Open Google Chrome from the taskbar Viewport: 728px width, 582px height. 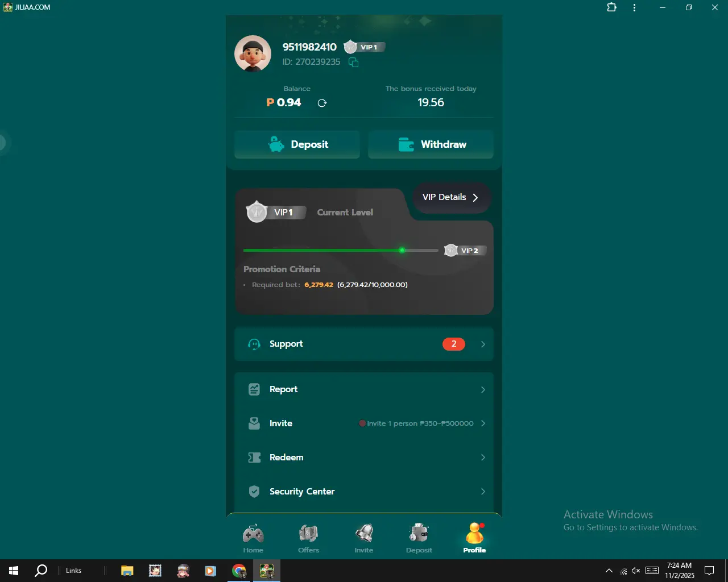click(239, 571)
